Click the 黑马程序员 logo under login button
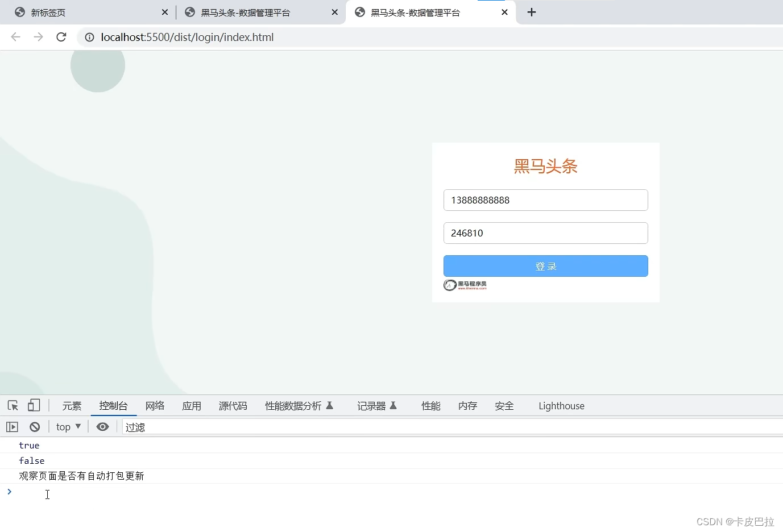The image size is (783, 532). (465, 285)
